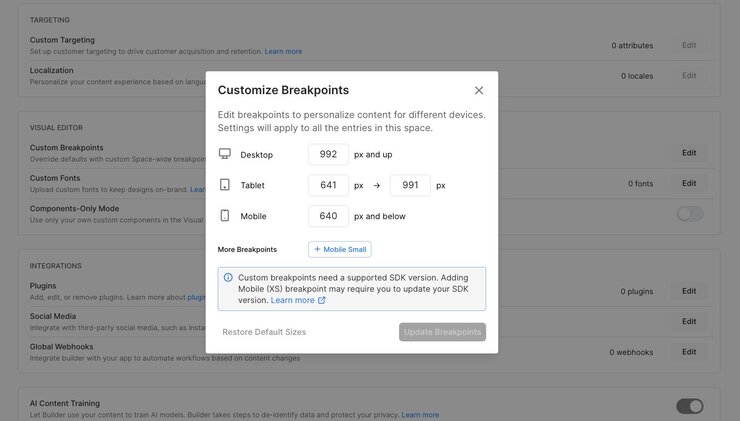Click the '0 locales' text

pyautogui.click(x=637, y=76)
